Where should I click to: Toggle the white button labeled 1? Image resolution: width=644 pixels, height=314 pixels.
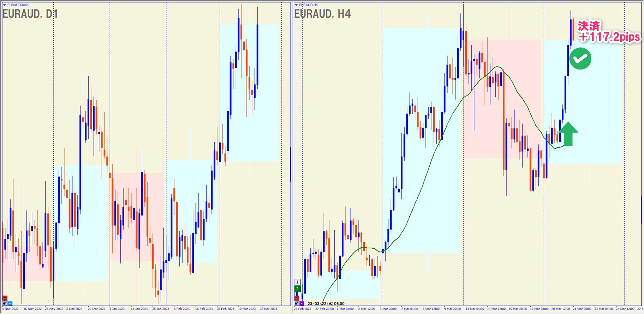[297, 282]
